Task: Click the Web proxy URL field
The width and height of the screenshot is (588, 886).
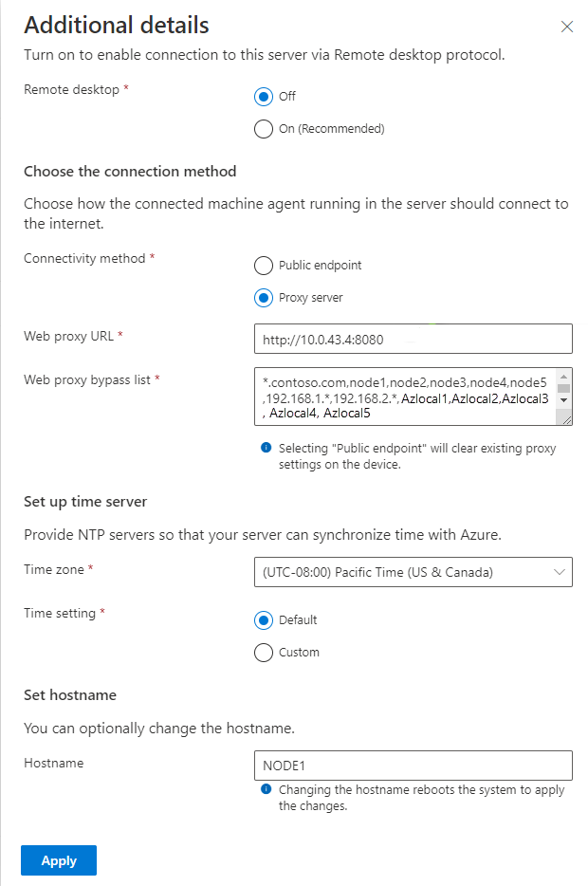Action: click(413, 339)
